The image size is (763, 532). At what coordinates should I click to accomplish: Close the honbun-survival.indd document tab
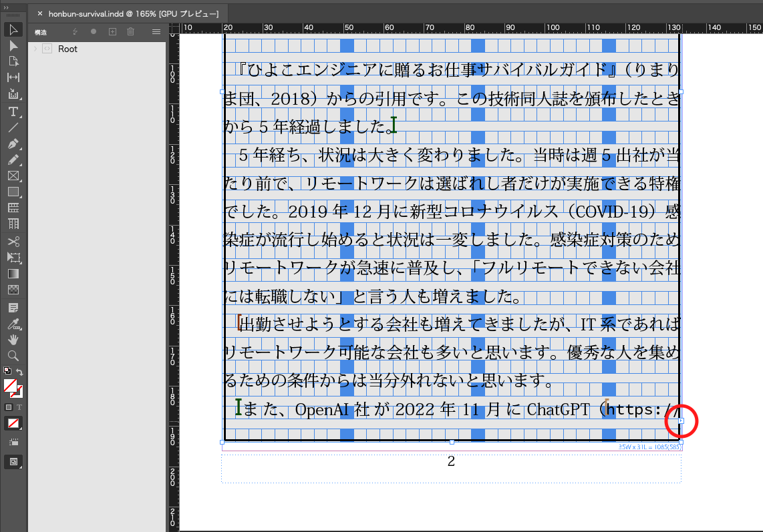tap(40, 13)
